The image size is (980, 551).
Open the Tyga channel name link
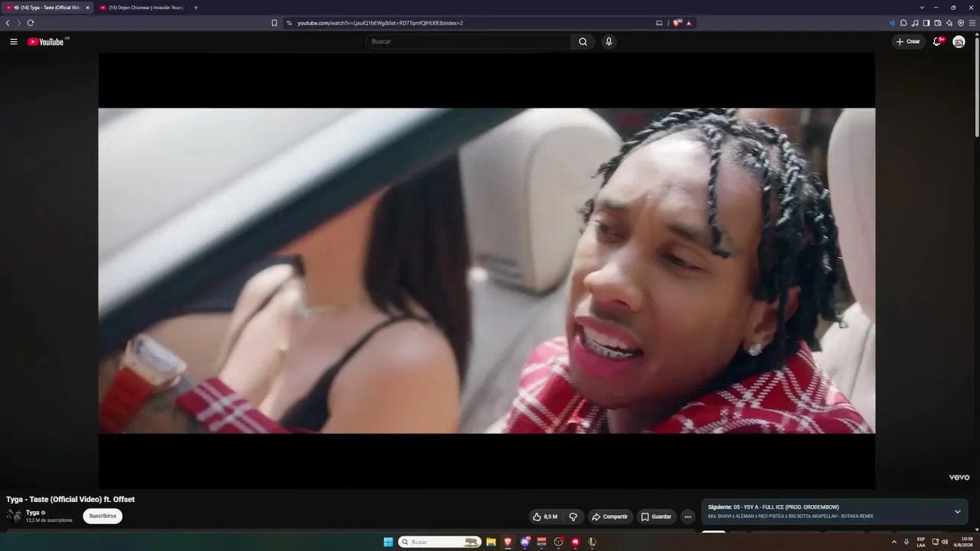tap(32, 513)
